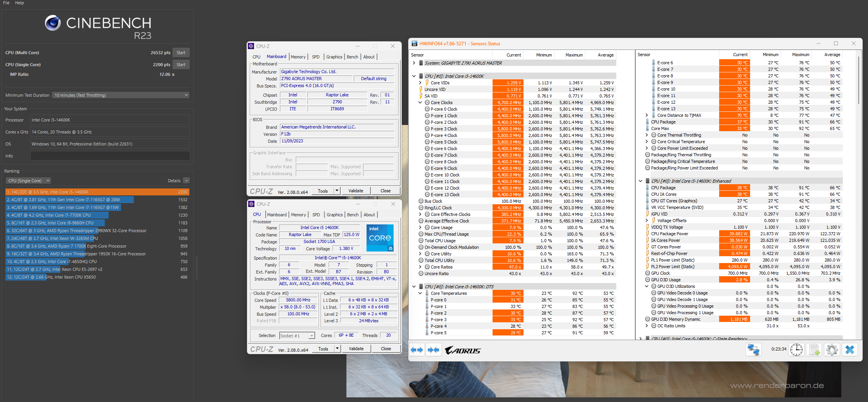868x402 pixels.
Task: Reset min/max values with clock icon
Action: coord(796,350)
